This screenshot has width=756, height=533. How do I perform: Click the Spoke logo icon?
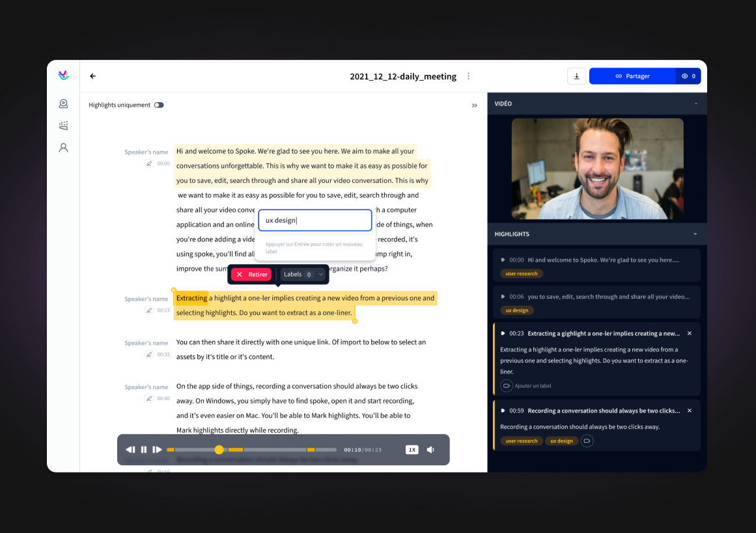point(63,75)
